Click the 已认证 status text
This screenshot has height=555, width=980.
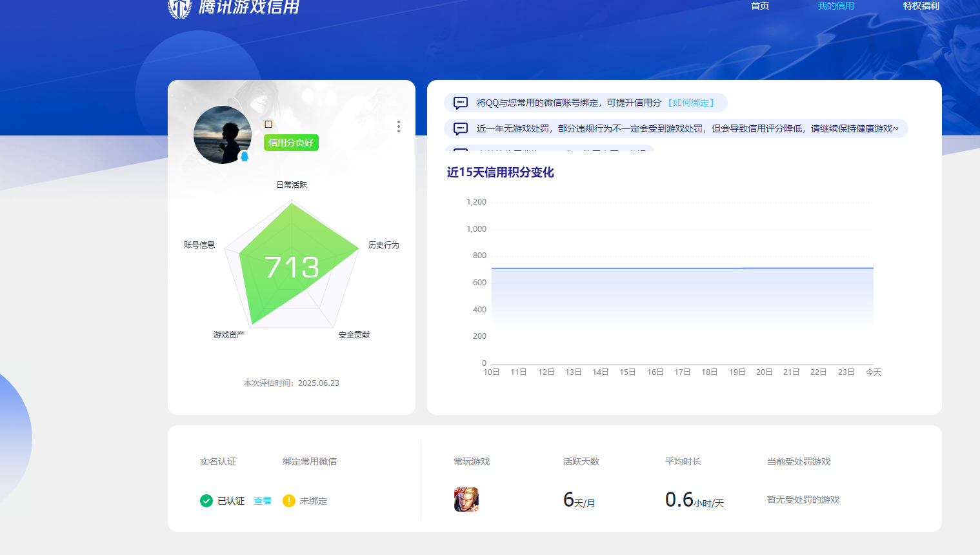tap(231, 501)
